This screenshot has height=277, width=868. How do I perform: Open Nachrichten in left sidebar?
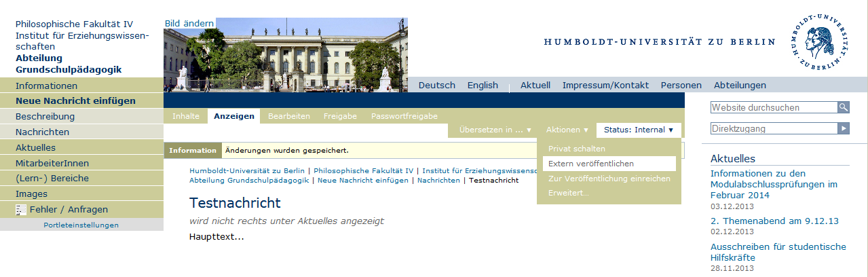[x=81, y=132]
